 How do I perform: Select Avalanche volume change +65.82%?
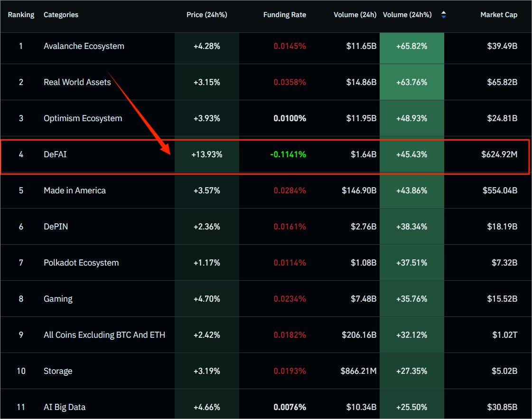click(411, 46)
